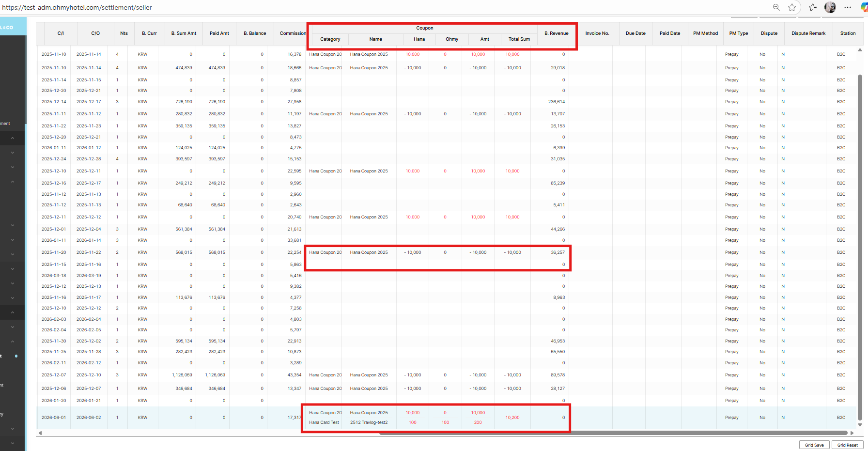Click the commission value 16,378

pos(294,54)
